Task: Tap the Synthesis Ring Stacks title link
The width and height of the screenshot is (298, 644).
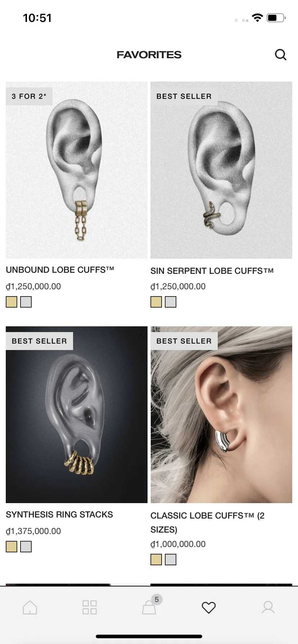Action: (59, 515)
